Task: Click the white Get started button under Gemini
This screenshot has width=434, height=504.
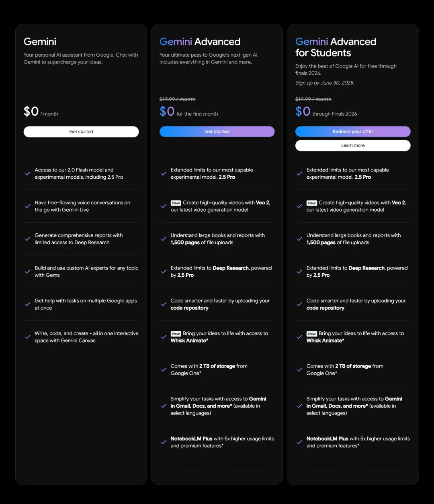Action: tap(81, 132)
